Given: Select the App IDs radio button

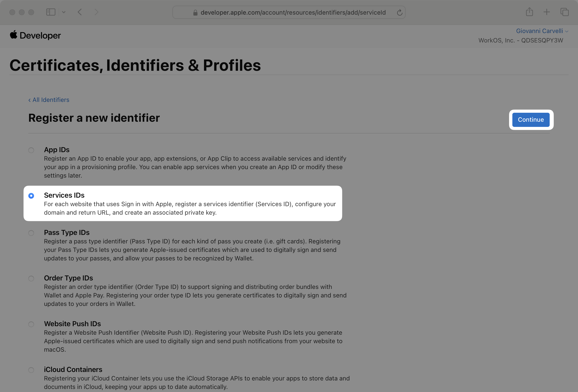Looking at the screenshot, I should click(31, 150).
